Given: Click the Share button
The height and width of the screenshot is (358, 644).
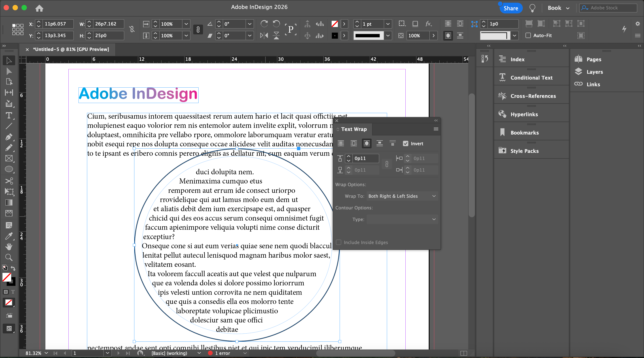Looking at the screenshot, I should [x=511, y=8].
